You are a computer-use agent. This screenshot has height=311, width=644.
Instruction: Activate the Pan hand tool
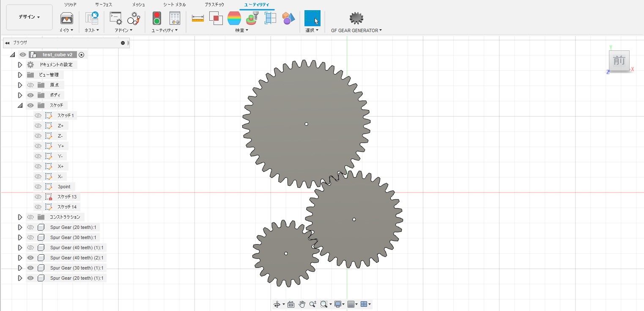pyautogui.click(x=302, y=304)
